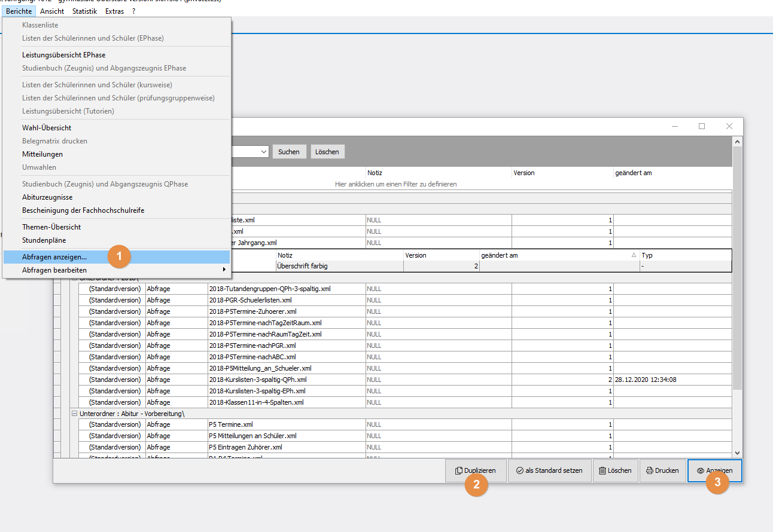Click the Typ column header in detail row

tap(686, 255)
